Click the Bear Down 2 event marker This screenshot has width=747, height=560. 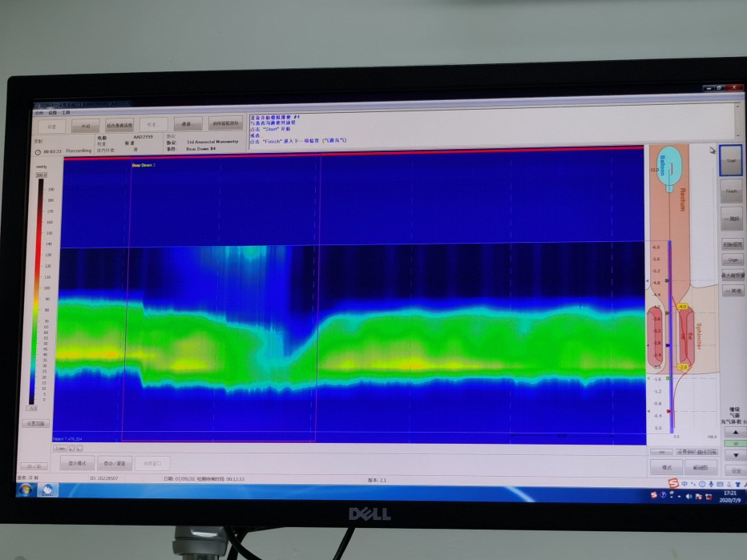point(143,165)
